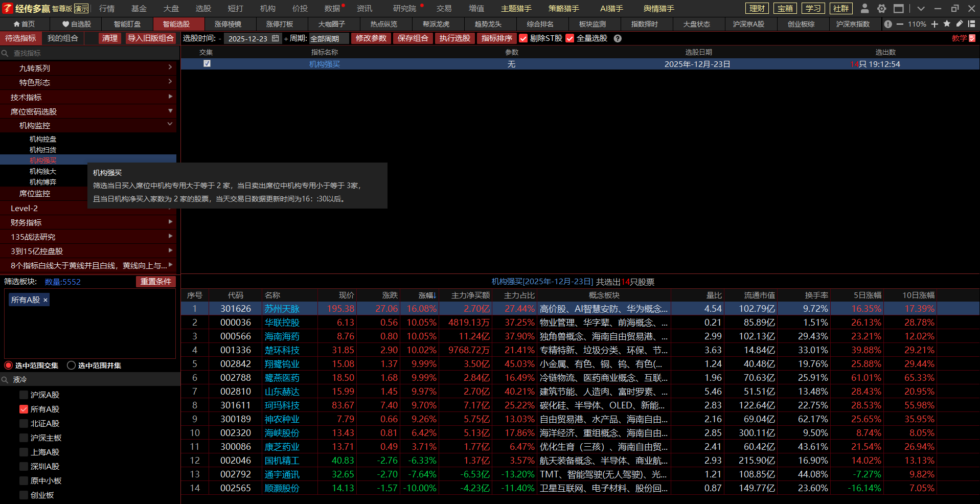This screenshot has width=980, height=504.
Task: Click the star favorites icon
Action: click(x=947, y=24)
